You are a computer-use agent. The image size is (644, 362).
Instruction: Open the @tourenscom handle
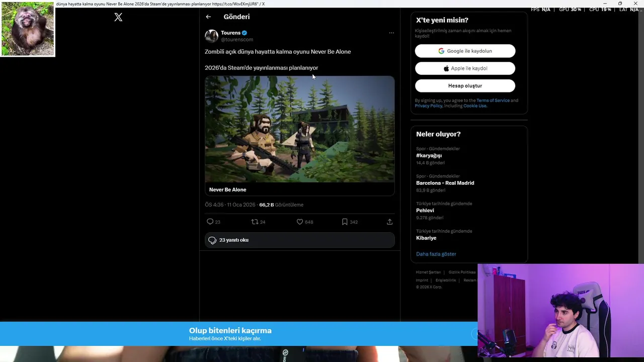click(x=237, y=40)
